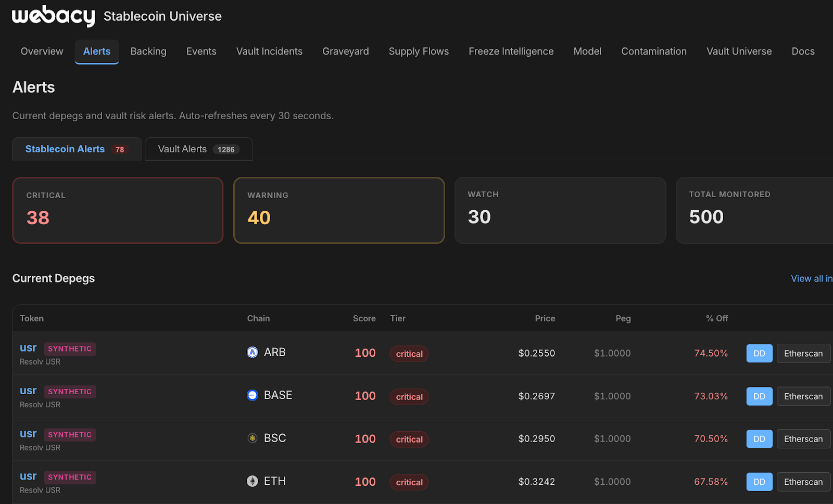Sort by the Chain column header

coord(258,318)
